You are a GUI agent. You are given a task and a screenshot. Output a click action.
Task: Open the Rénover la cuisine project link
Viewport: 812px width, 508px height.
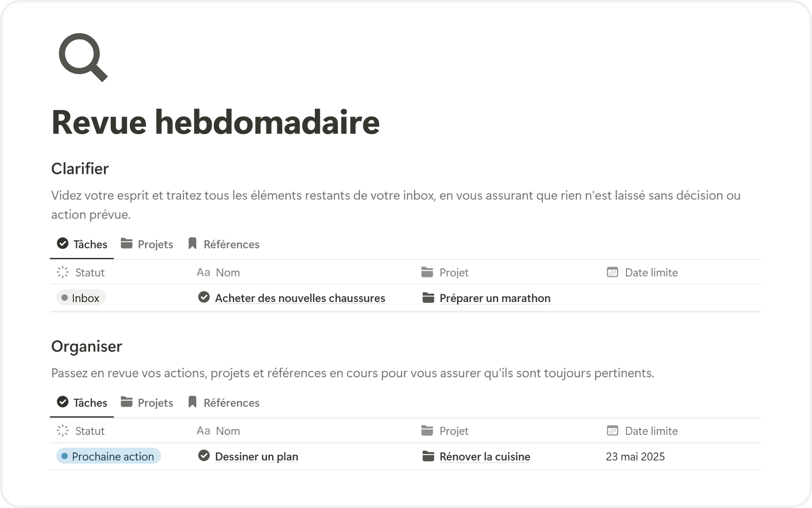point(485,456)
